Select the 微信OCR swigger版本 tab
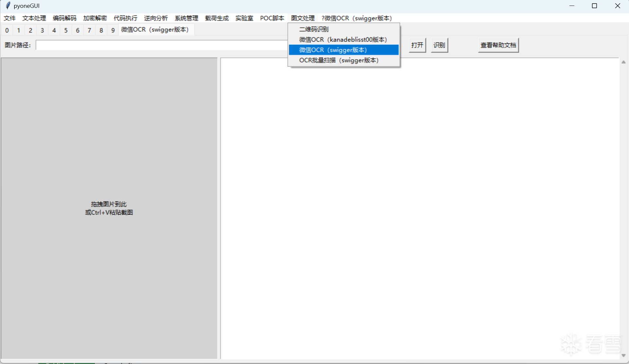 155,30
